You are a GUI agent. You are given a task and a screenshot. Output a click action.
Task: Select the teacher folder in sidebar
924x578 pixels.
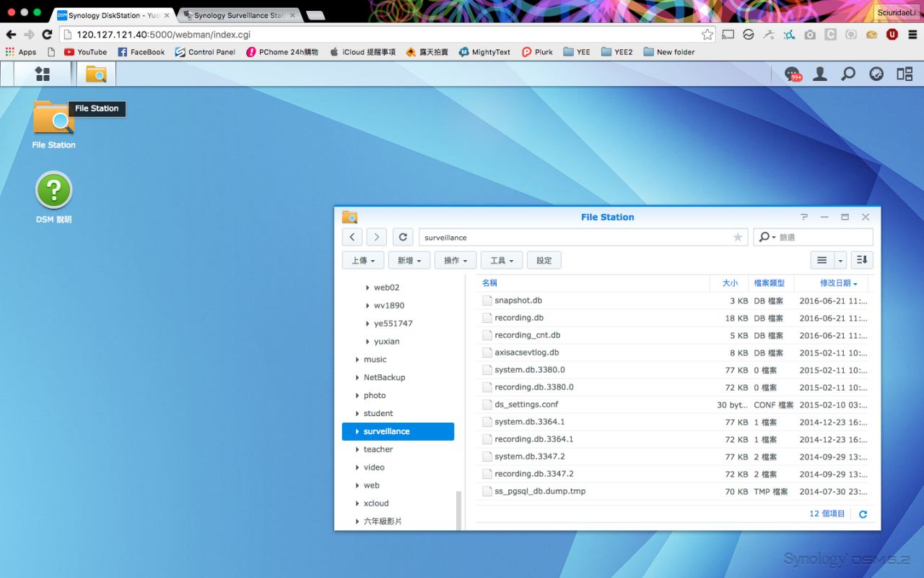378,449
